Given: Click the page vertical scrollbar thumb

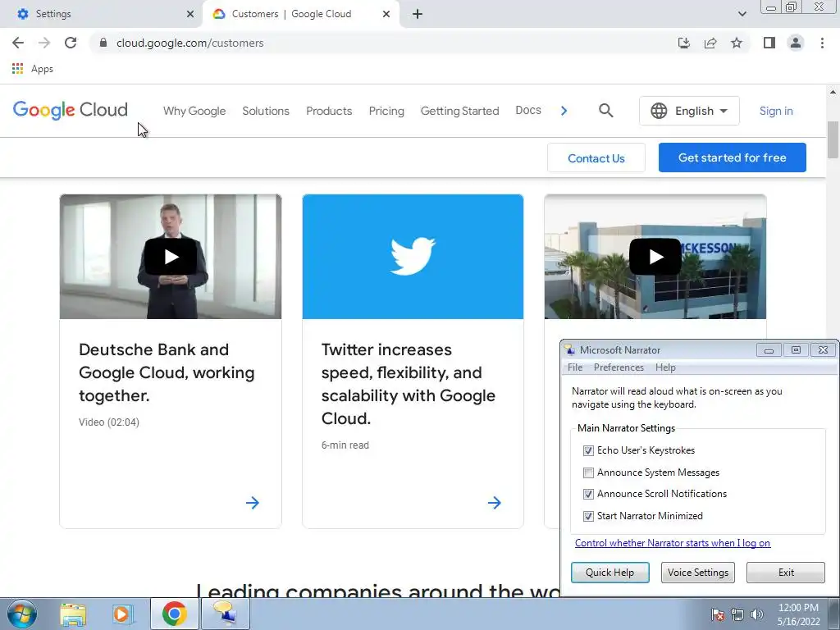Looking at the screenshot, I should (833, 139).
